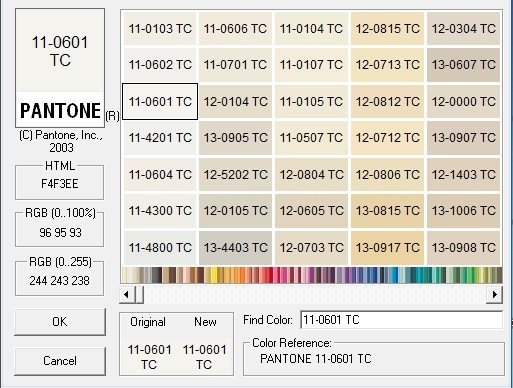Choose the 11-0701 TC swatch

(x=235, y=65)
